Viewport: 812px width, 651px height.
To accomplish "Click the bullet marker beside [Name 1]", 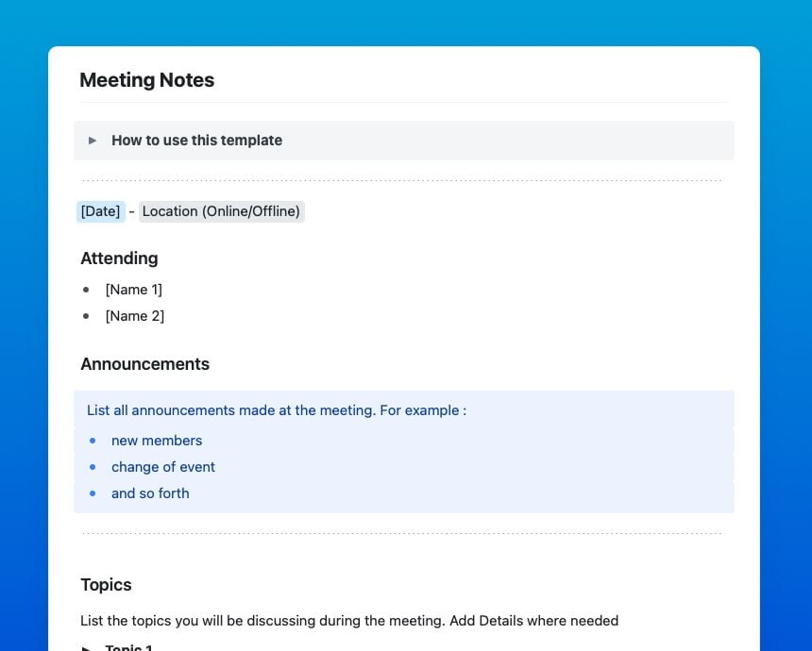I will click(87, 290).
